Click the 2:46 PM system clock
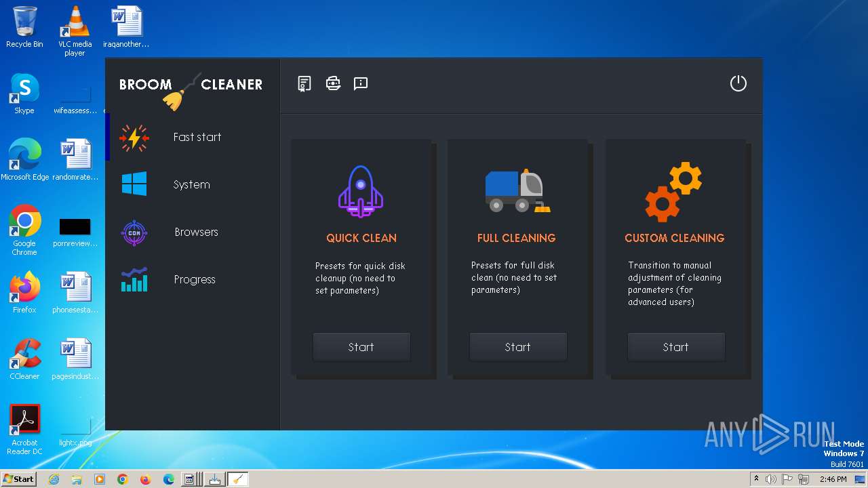 tap(833, 479)
